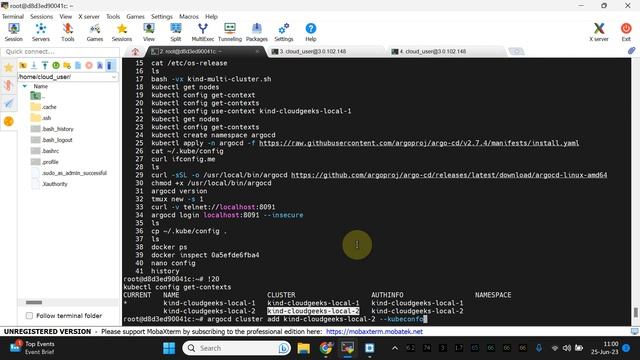Click the SFTP download arrow icon
This screenshot has width=640, height=360.
pos(34,65)
